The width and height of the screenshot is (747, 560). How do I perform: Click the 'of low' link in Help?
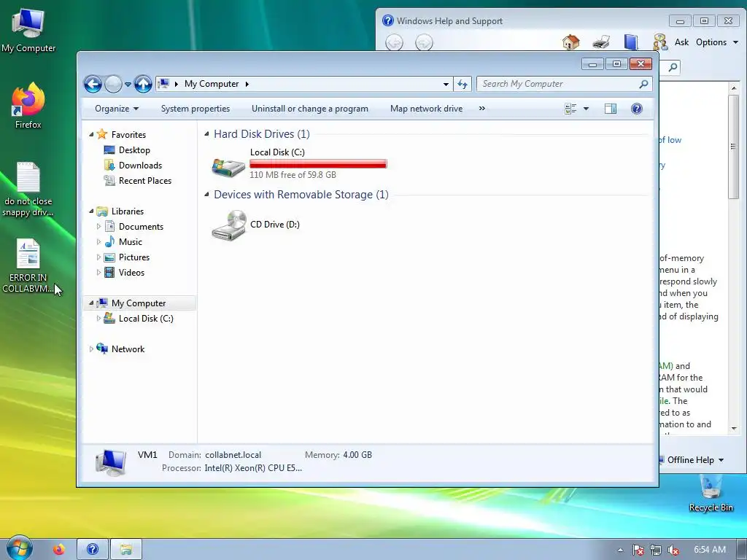(x=670, y=140)
